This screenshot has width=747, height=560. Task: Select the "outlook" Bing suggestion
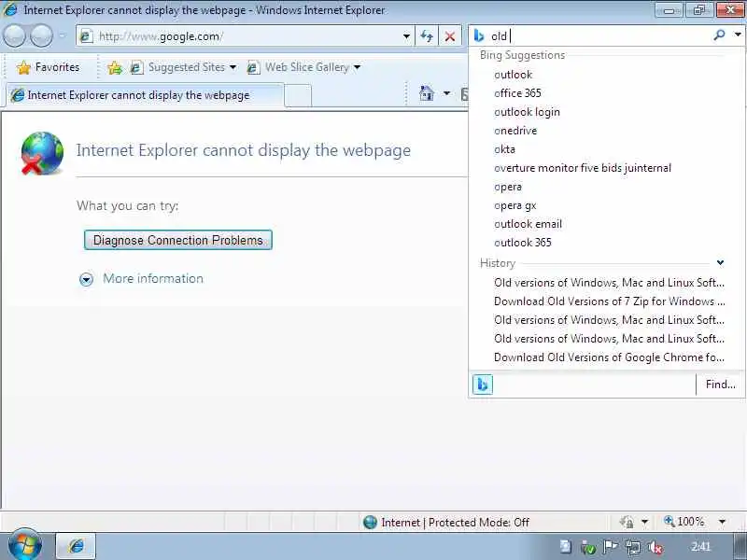tap(513, 75)
